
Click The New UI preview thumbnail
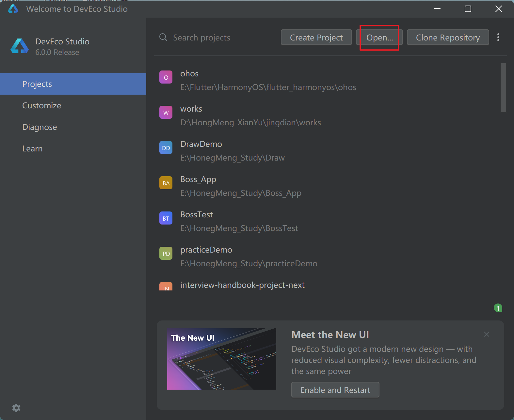(x=222, y=359)
